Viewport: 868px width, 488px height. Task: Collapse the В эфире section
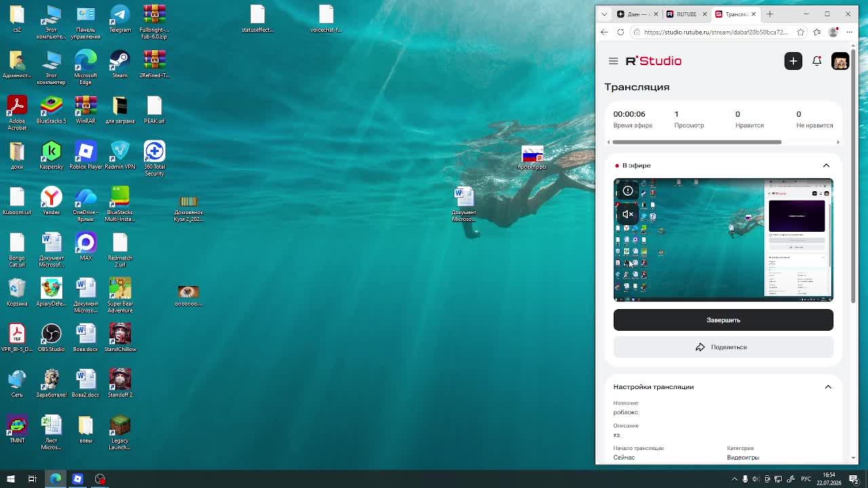826,165
